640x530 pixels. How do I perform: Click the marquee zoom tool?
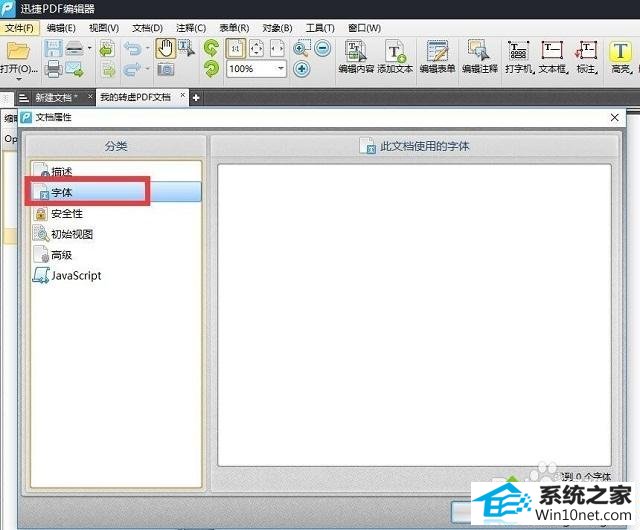(x=301, y=48)
